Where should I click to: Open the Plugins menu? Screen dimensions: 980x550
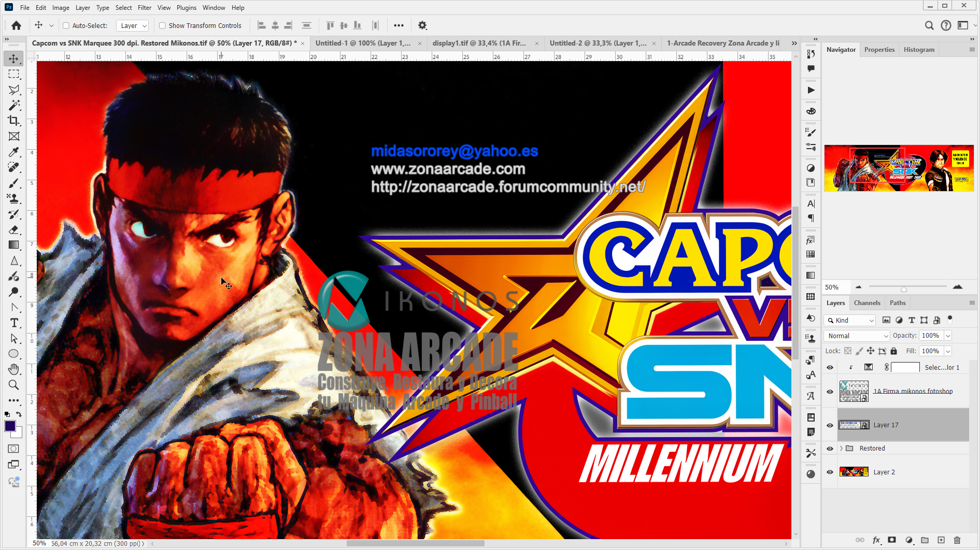tap(187, 8)
